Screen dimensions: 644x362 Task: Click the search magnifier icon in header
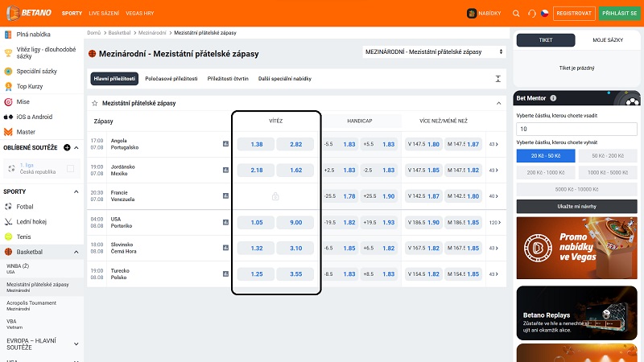517,14
